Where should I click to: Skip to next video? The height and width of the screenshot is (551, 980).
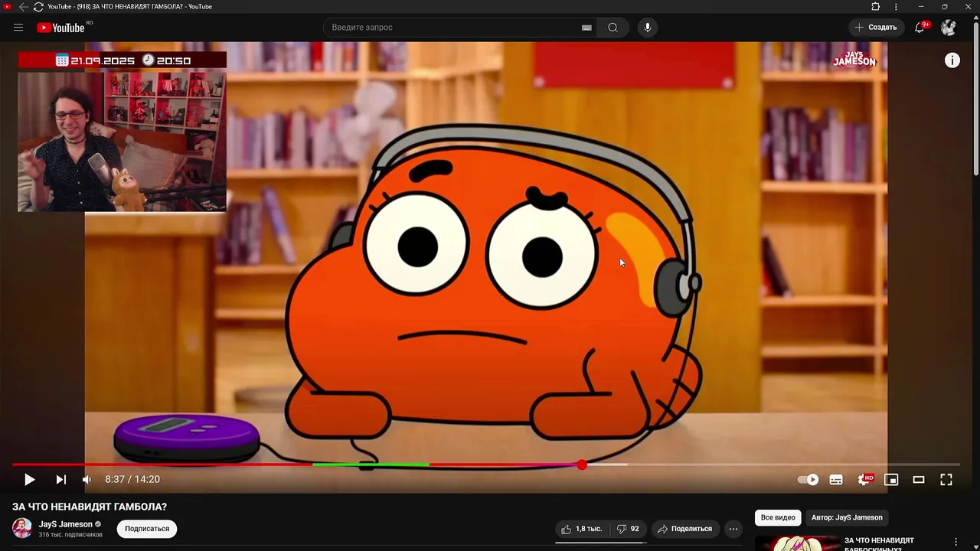[x=61, y=480]
